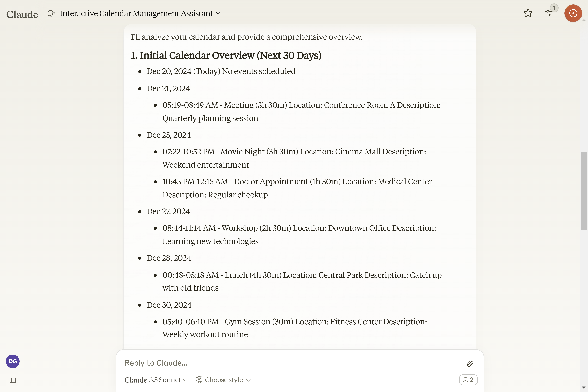The height and width of the screenshot is (392, 588).
Task: Click the flask experiments badge showing 2
Action: click(x=468, y=380)
